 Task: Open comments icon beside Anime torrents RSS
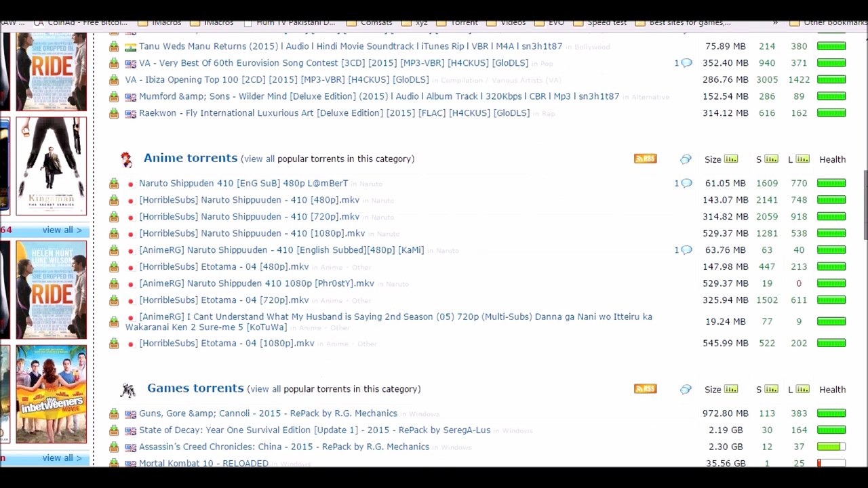(x=686, y=159)
